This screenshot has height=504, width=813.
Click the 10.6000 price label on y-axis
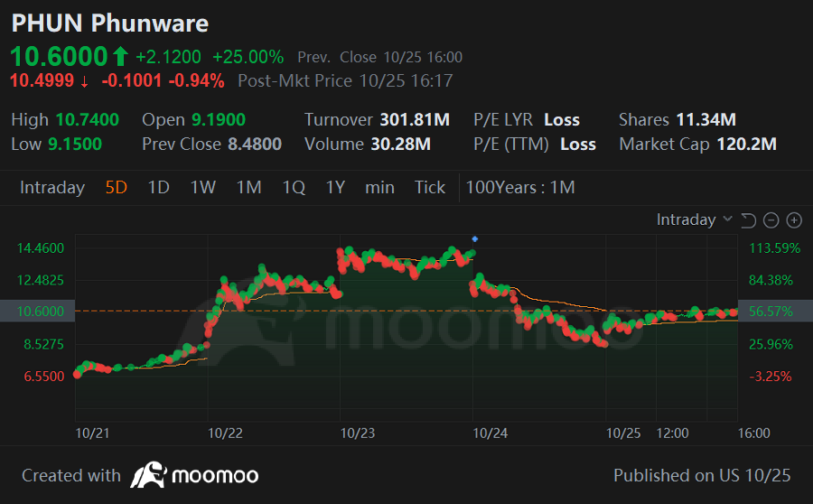41,311
